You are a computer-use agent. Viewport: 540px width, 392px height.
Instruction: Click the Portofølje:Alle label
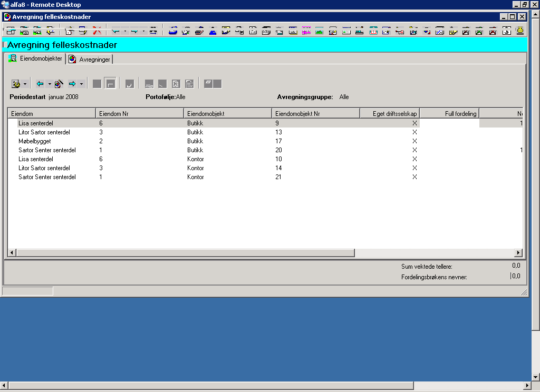click(x=165, y=97)
